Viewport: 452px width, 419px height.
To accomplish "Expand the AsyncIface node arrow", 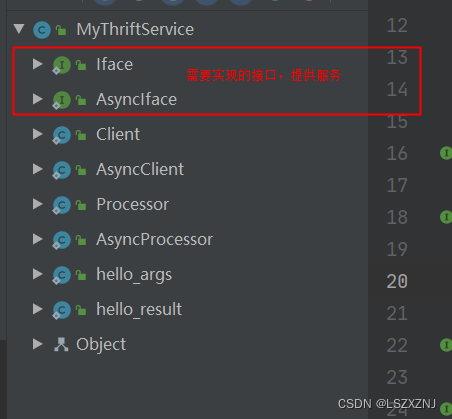I will 38,99.
